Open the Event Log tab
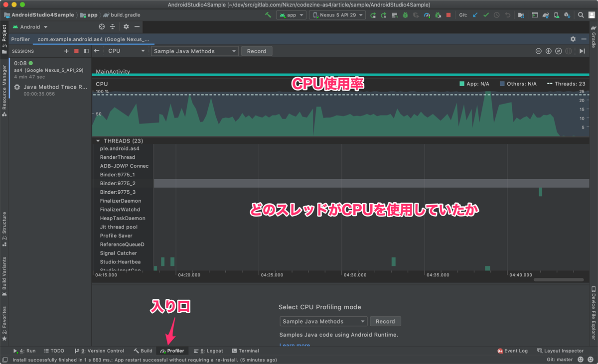Viewport: 598px width, 364px height. click(512, 351)
